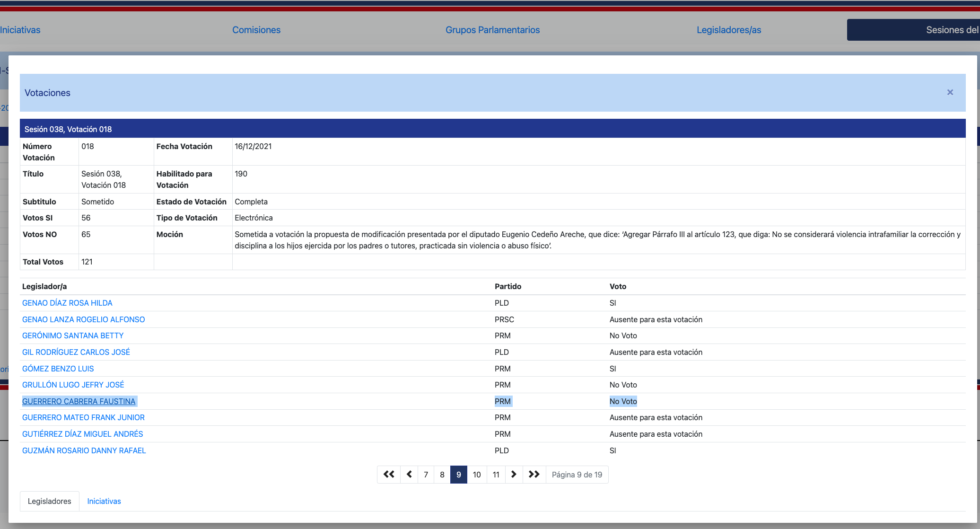Open Comisiones in top navigation

click(256, 30)
